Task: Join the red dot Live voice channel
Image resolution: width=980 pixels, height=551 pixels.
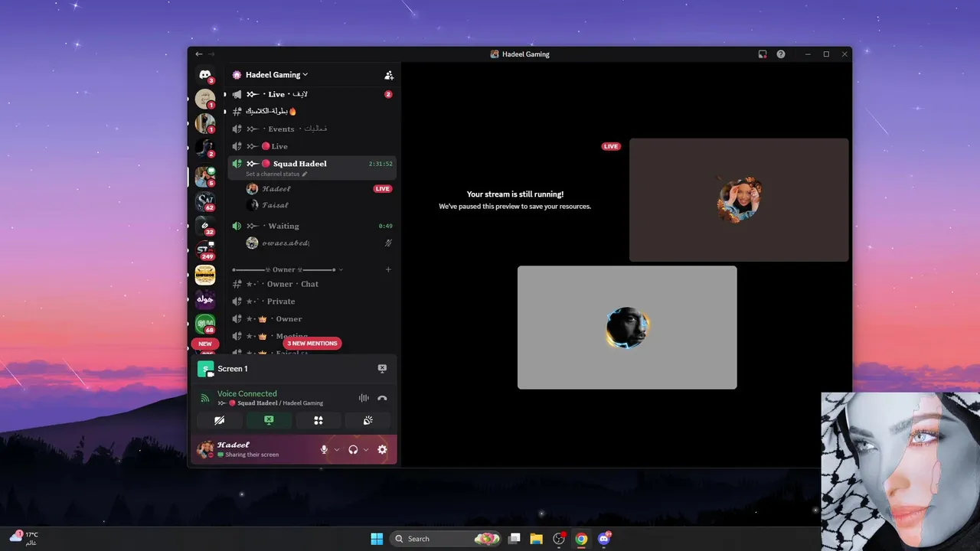Action: click(312, 146)
